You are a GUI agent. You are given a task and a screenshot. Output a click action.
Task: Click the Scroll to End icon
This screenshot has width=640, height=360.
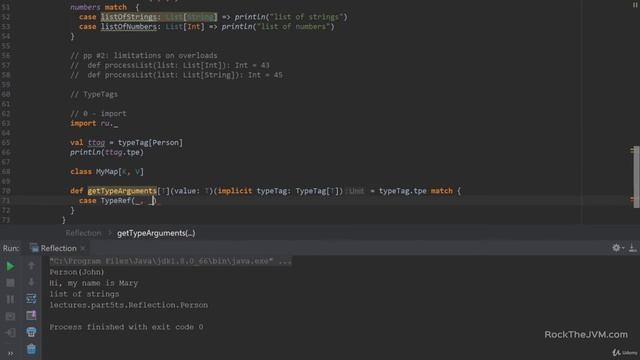[x=31, y=315]
